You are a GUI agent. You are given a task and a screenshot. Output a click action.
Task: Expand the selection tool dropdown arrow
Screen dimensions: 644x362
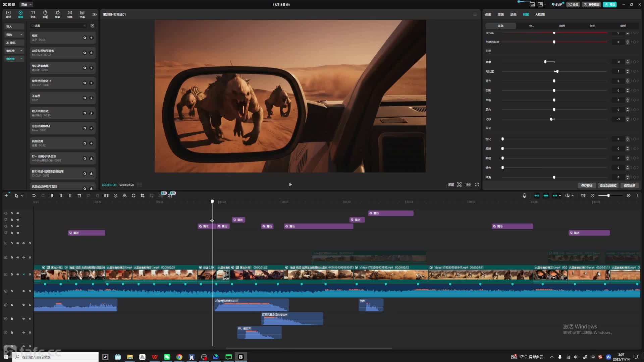(x=22, y=196)
